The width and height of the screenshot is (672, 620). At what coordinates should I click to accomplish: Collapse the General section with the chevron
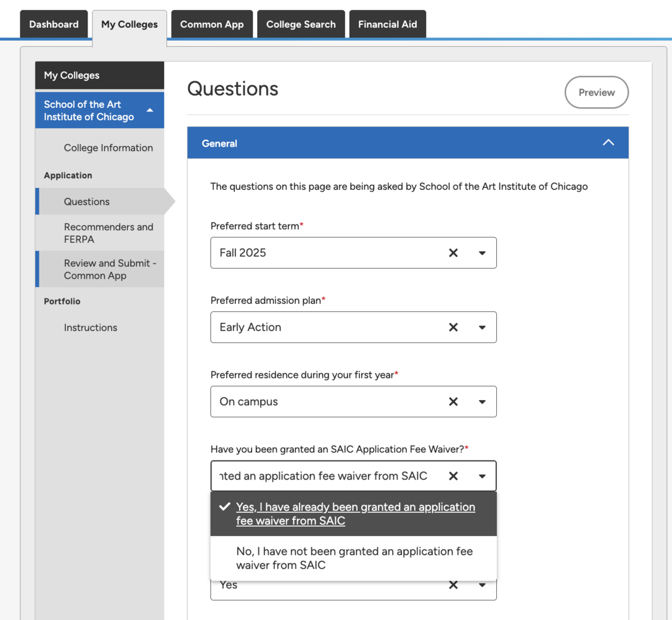click(x=608, y=143)
